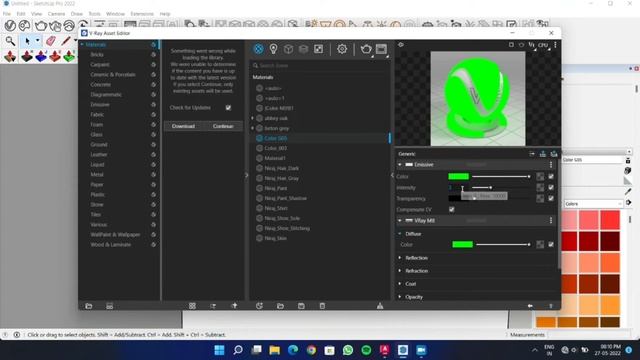The image size is (640, 360).
Task: Open the File menu in SketchUp
Action: click(x=7, y=14)
